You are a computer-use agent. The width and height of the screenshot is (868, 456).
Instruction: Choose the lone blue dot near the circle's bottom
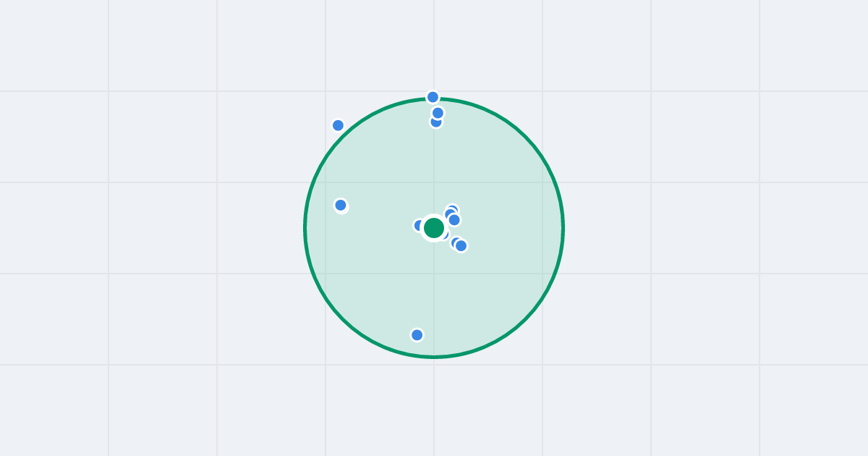417,335
